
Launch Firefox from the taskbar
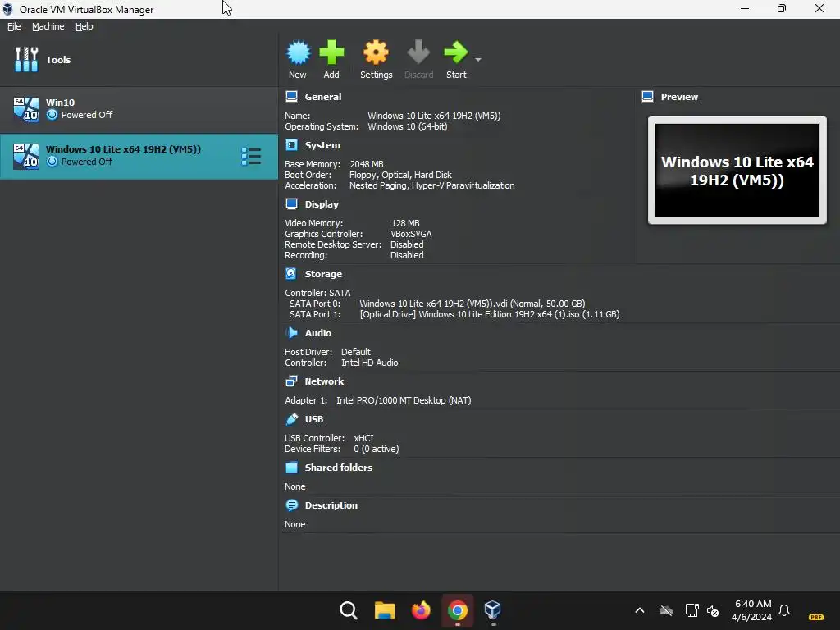[x=421, y=610]
